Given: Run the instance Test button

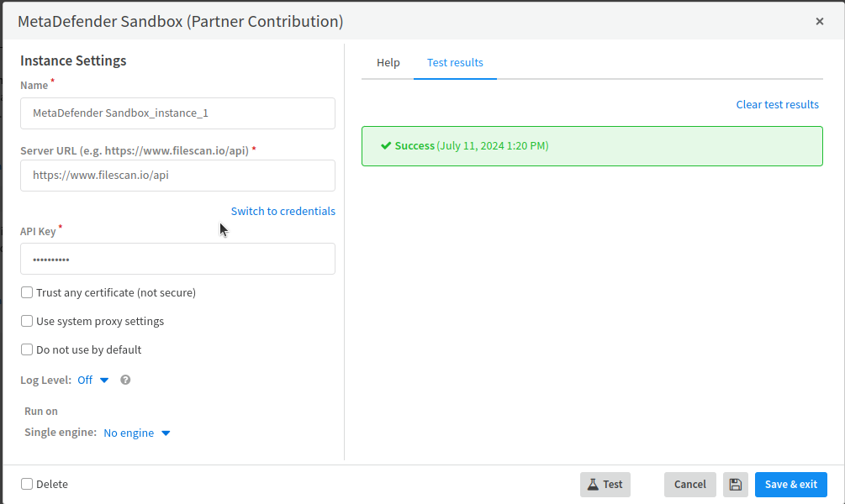Looking at the screenshot, I should click(x=605, y=484).
